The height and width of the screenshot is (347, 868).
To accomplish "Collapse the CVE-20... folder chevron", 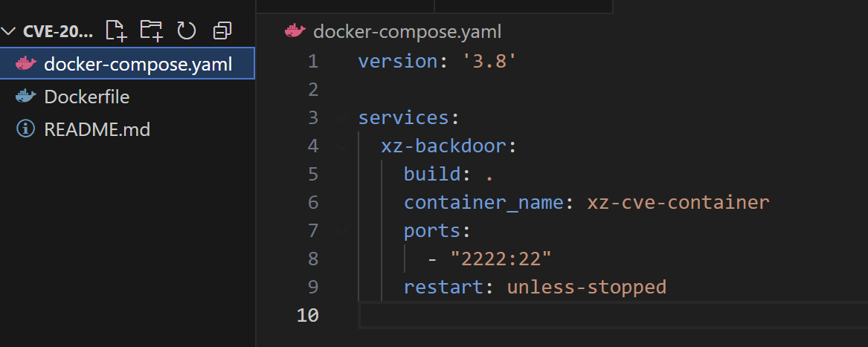I will click(9, 31).
